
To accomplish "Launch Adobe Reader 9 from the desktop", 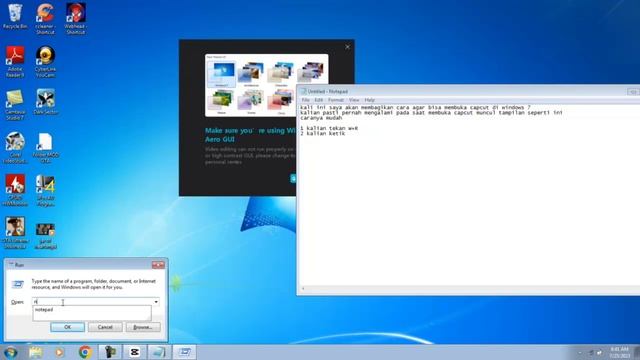I will point(15,61).
